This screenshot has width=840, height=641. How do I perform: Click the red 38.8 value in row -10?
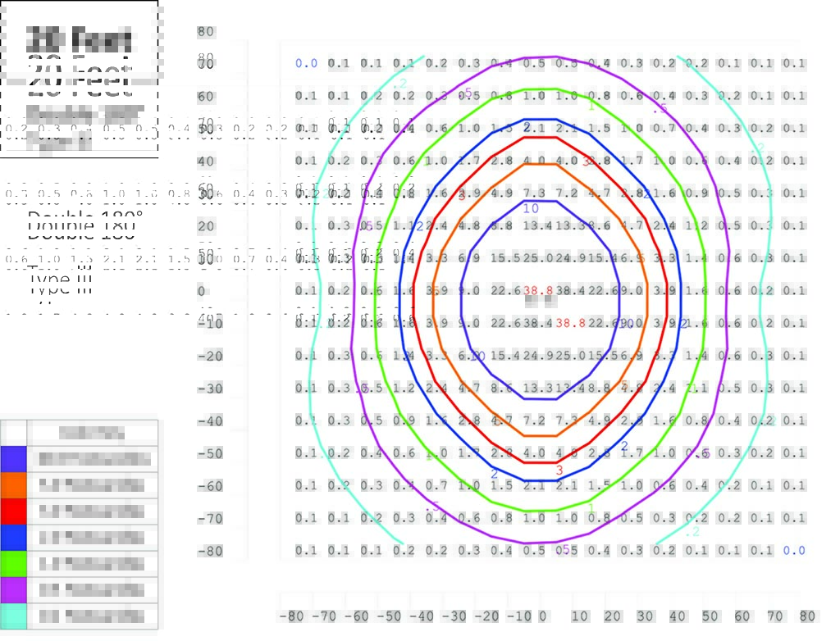(x=572, y=323)
